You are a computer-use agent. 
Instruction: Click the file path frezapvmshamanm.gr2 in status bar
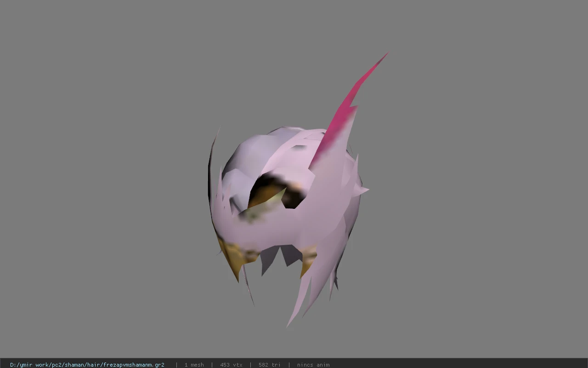(87, 365)
